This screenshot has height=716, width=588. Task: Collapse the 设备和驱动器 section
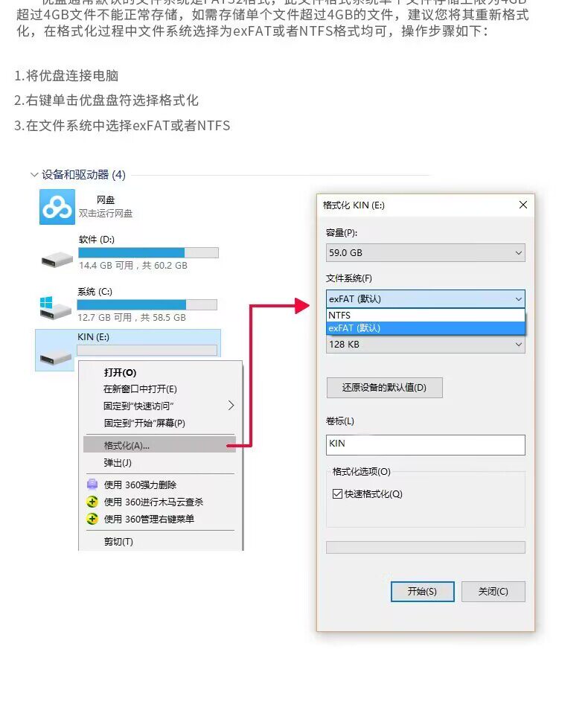(x=33, y=175)
